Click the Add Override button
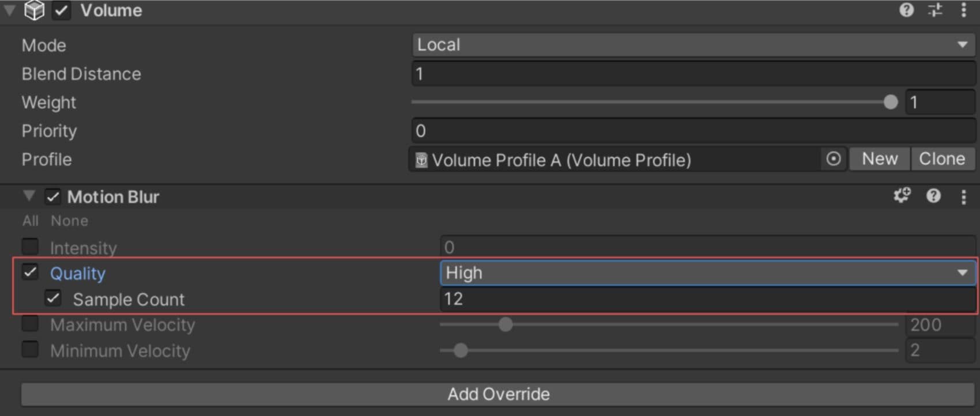Screen dimensions: 980x416 pos(498,394)
